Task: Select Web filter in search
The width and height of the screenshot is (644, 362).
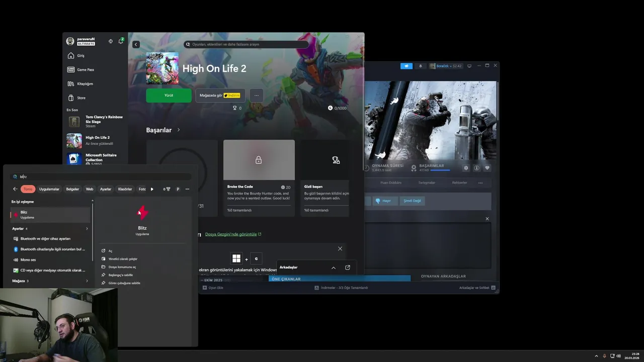Action: pos(90,189)
